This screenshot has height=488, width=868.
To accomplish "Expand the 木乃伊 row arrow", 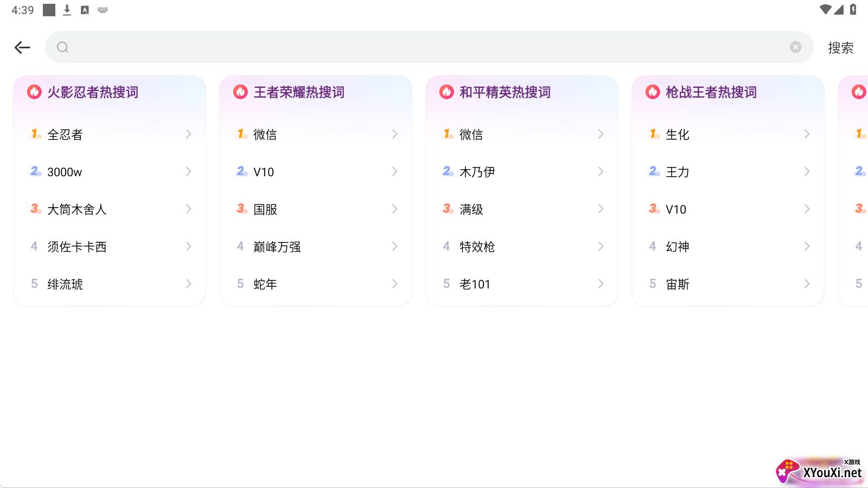I will (x=601, y=172).
